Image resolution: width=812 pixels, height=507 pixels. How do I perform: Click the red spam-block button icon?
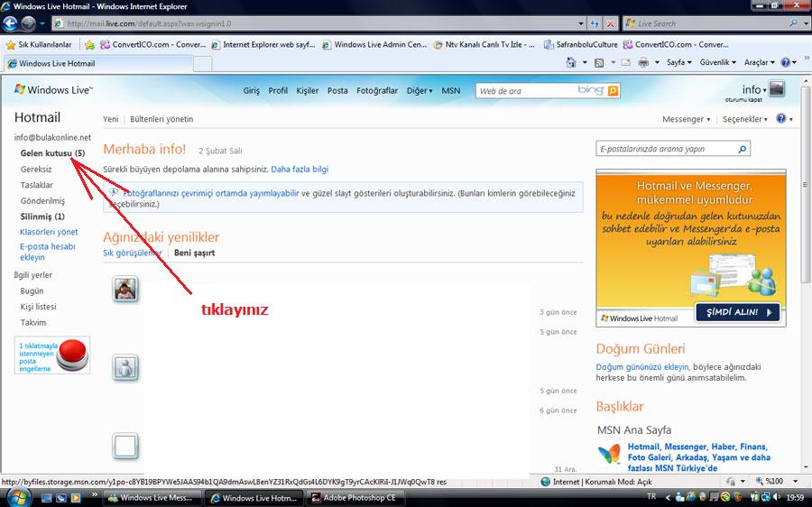pyautogui.click(x=72, y=355)
